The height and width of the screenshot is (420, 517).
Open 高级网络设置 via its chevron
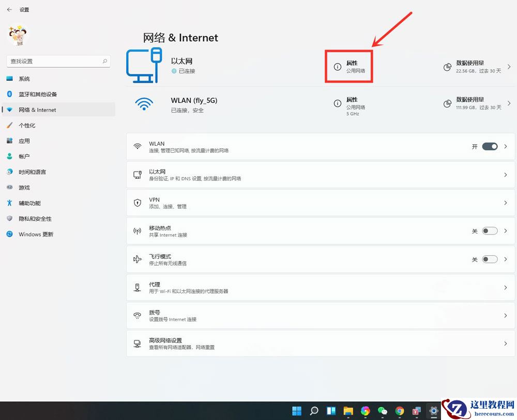tap(505, 343)
